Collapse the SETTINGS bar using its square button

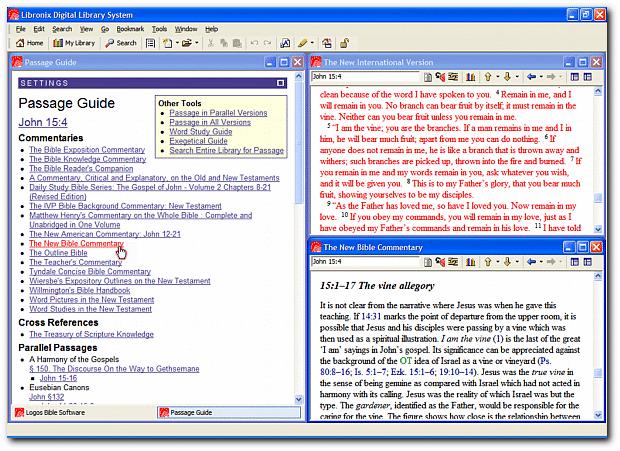pyautogui.click(x=280, y=83)
